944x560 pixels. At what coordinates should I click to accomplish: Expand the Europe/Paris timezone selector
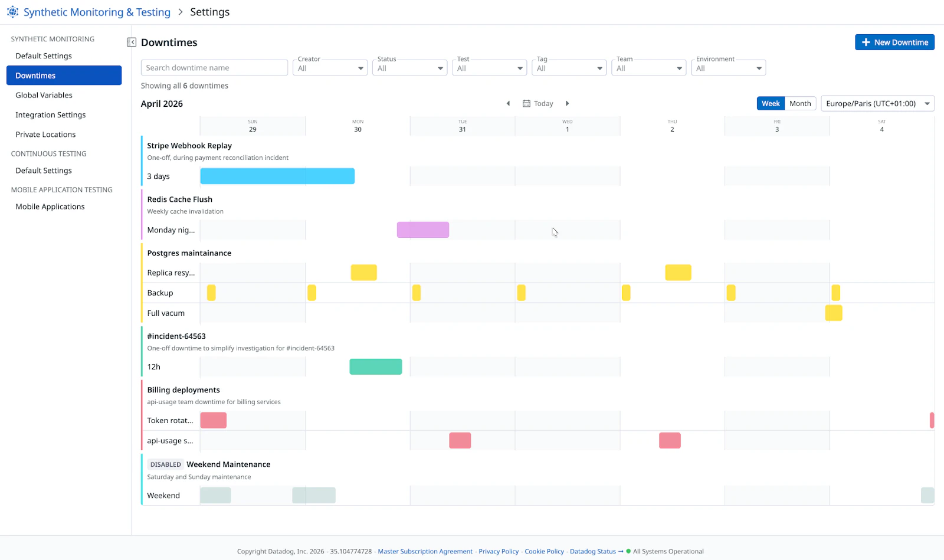[x=877, y=103]
